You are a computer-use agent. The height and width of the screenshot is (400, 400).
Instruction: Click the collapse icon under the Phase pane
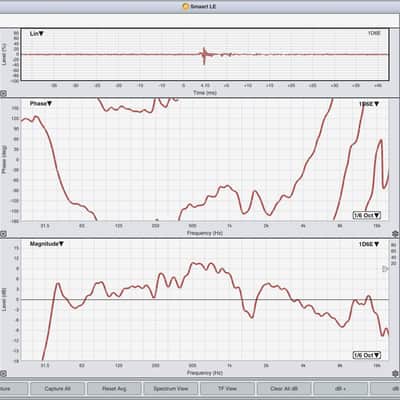tap(3, 234)
